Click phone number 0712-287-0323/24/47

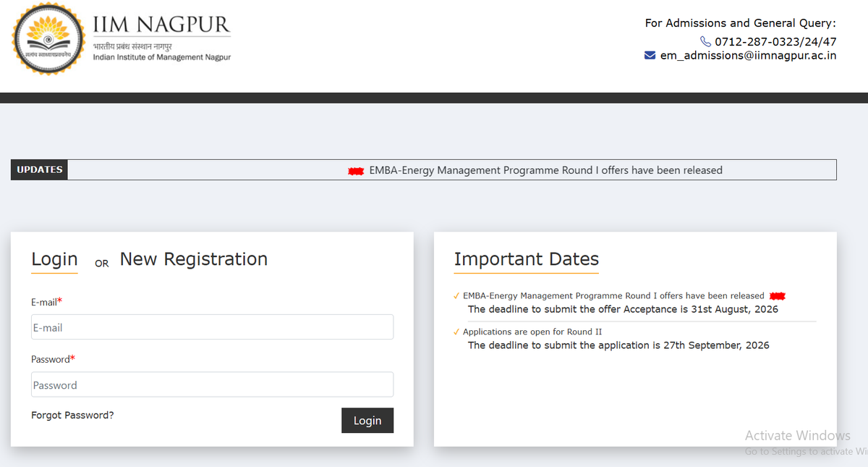(775, 41)
